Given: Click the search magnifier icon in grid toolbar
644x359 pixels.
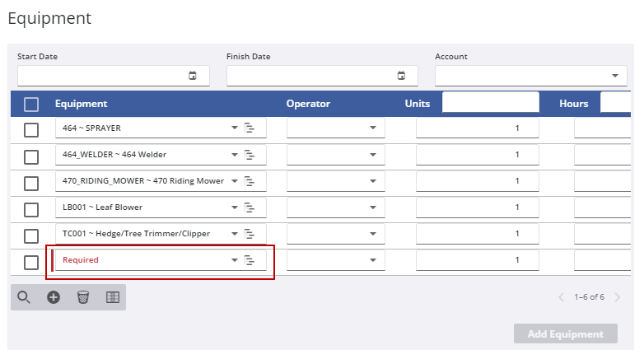Looking at the screenshot, I should (x=23, y=297).
